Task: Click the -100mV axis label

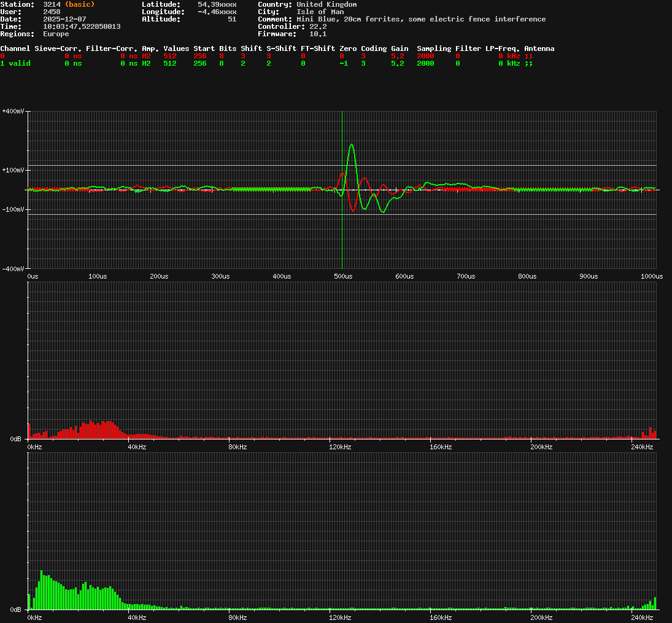Action: [x=13, y=209]
